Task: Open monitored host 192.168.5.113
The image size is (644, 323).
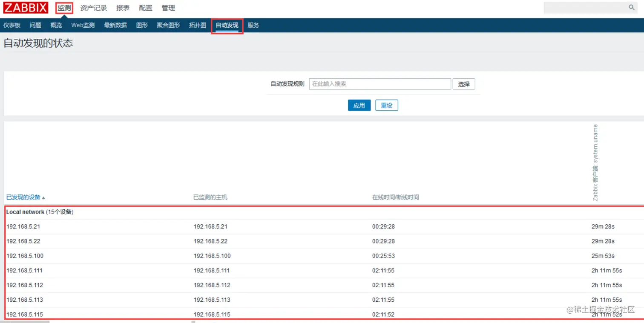Action: 212,300
